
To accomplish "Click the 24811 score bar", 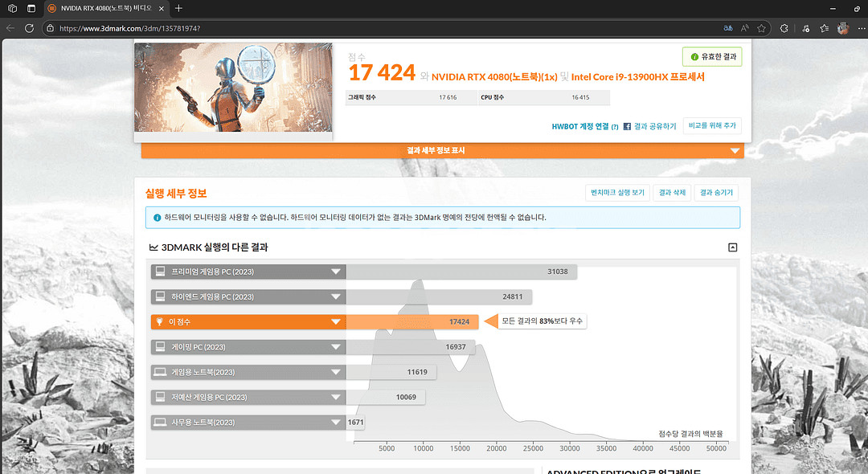I will point(439,297).
